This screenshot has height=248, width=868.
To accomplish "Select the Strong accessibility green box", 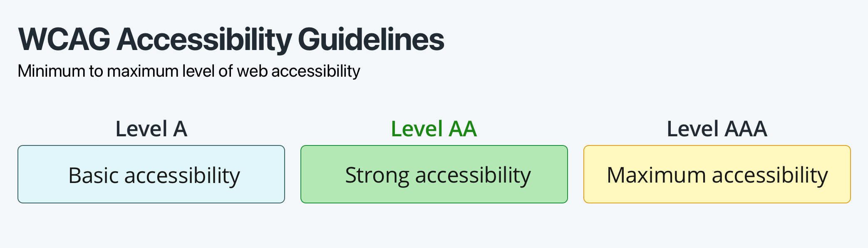I will click(x=434, y=174).
